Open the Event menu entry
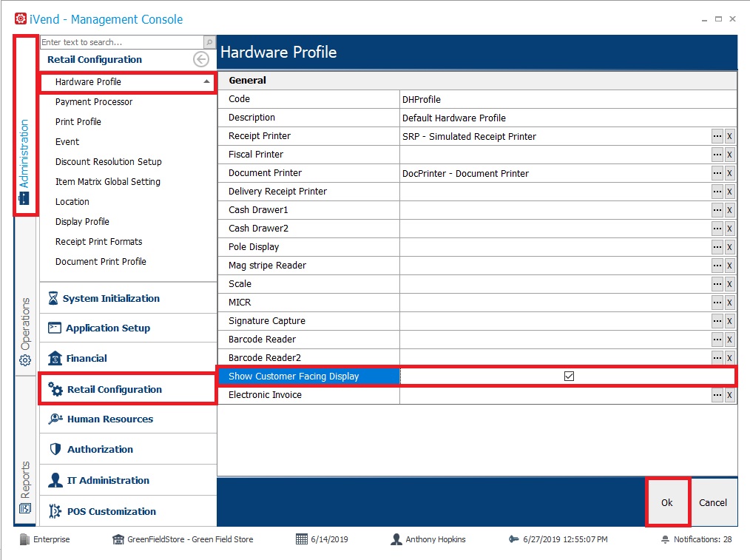Screen dimensions: 750x560 [67, 141]
